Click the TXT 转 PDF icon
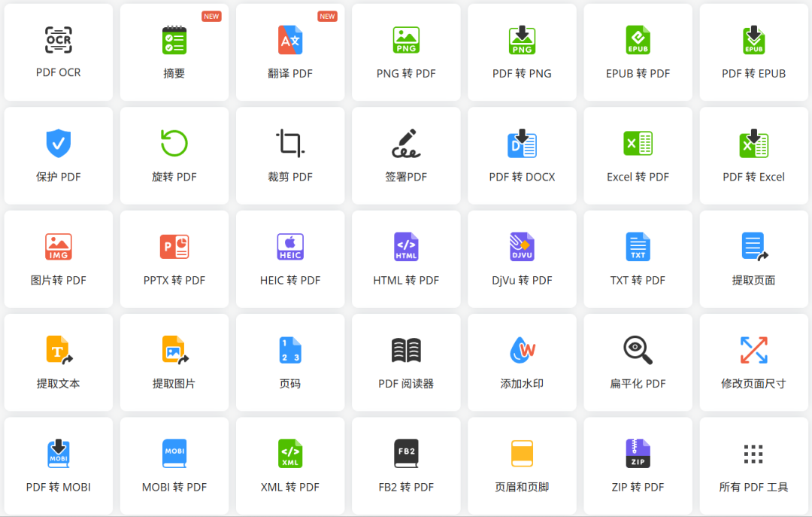This screenshot has width=812, height=517. [638, 246]
